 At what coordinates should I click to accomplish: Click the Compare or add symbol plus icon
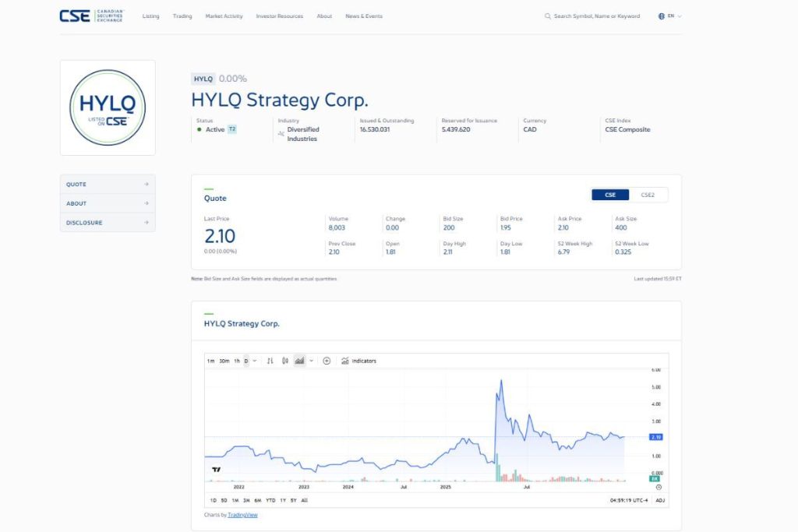[327, 361]
